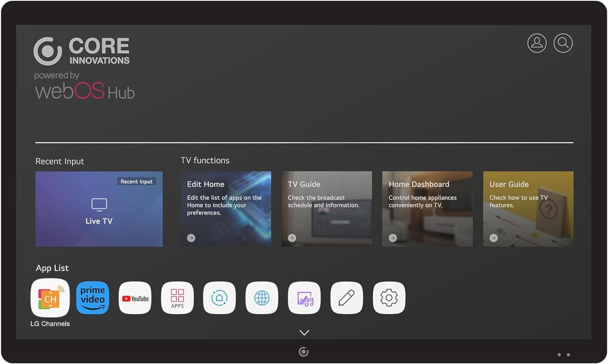Click the arrow on the Home Dashboard card
The image size is (608, 364).
pos(393,238)
